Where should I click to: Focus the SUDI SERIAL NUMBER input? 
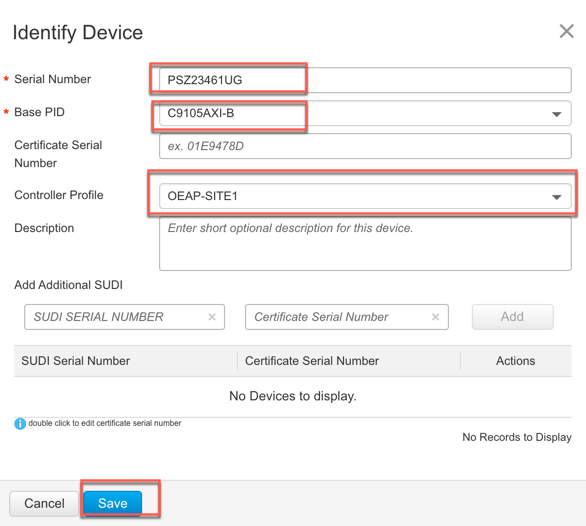[124, 317]
